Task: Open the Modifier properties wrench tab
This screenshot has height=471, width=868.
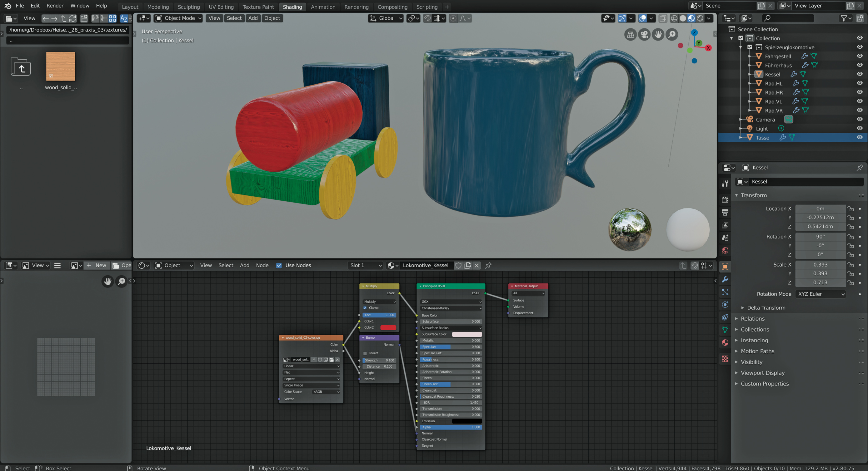Action: click(725, 279)
